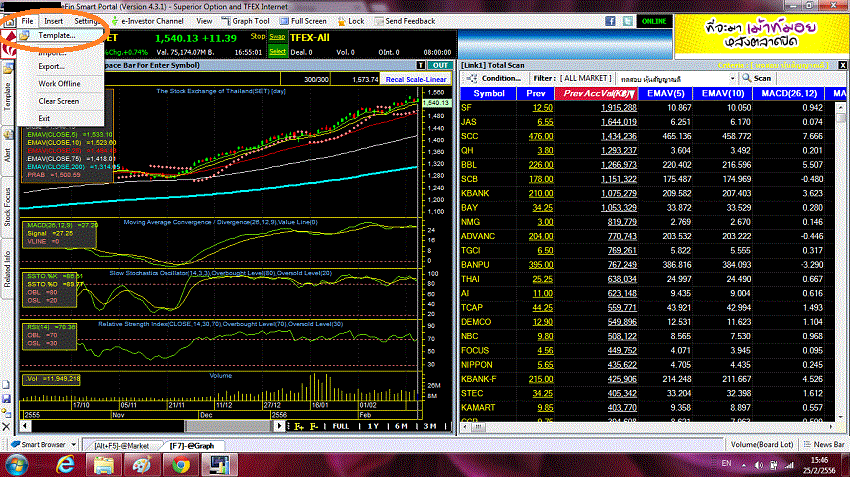Sort by the Prev column header

(x=536, y=93)
